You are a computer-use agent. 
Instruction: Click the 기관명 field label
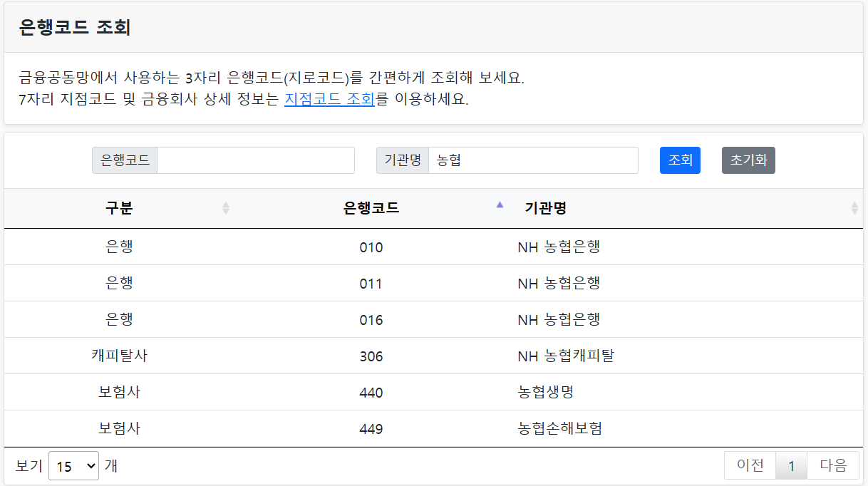tap(403, 160)
